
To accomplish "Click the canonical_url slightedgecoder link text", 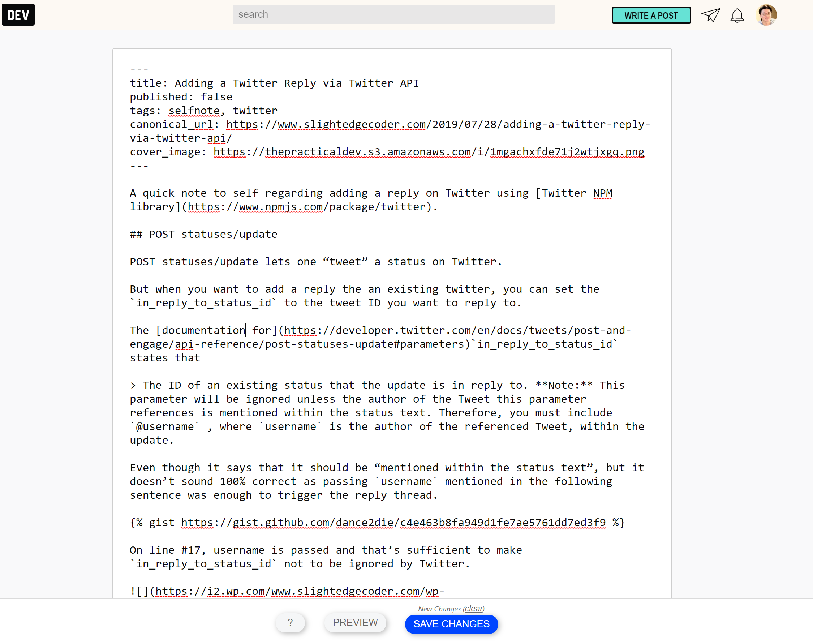I will 352,124.
